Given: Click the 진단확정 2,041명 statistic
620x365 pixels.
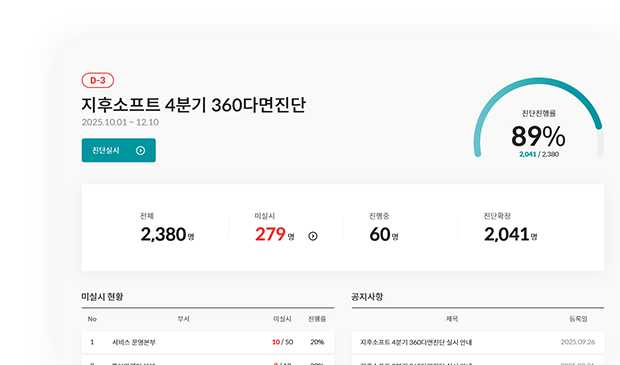Looking at the screenshot, I should click(510, 228).
